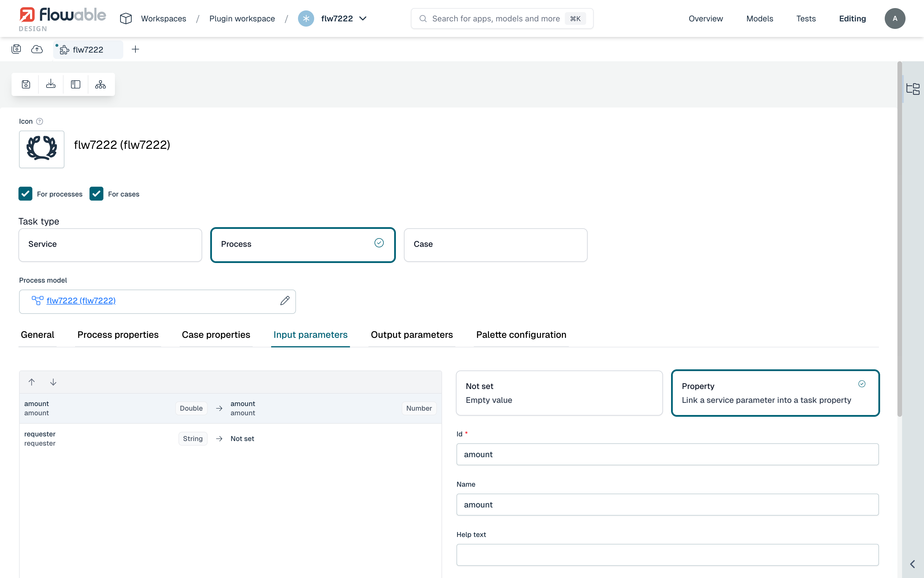
Task: Switch to the Input parameters tab
Action: coord(310,335)
